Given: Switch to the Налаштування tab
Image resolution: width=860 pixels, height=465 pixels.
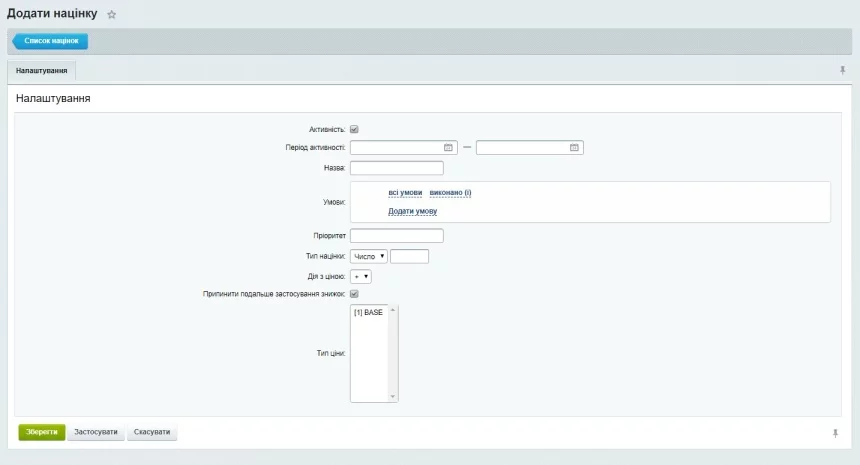Looking at the screenshot, I should (42, 72).
